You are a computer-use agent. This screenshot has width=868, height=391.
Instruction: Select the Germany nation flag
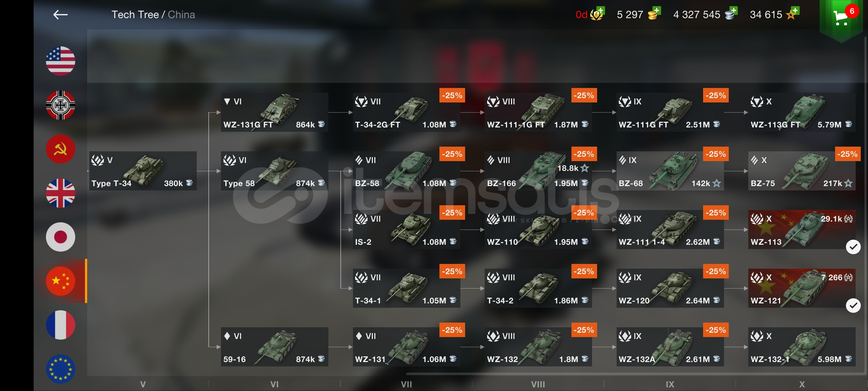[x=60, y=105]
